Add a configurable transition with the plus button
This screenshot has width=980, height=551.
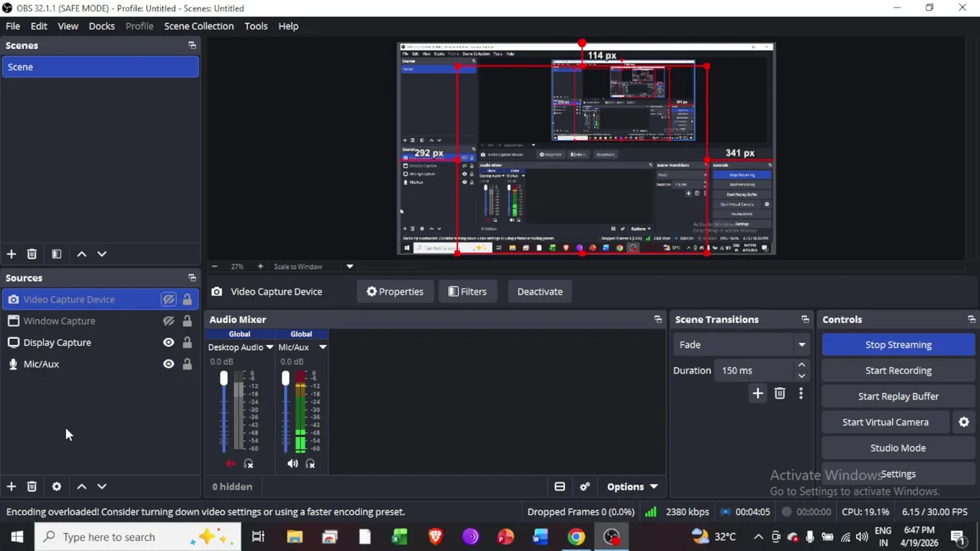[x=757, y=393]
